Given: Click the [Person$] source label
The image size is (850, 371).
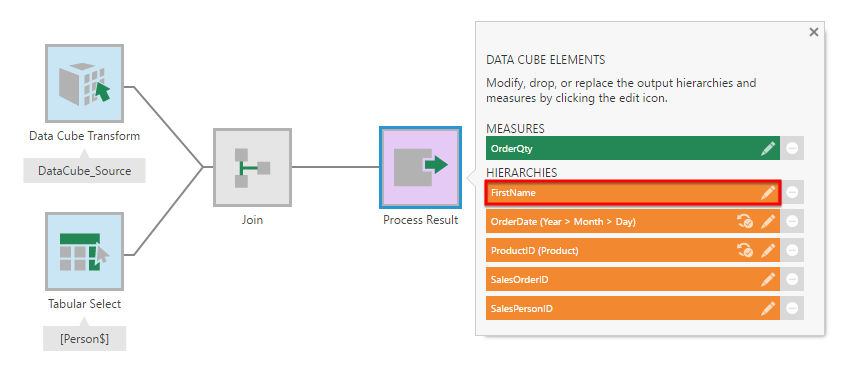Looking at the screenshot, I should pyautogui.click(x=85, y=339).
